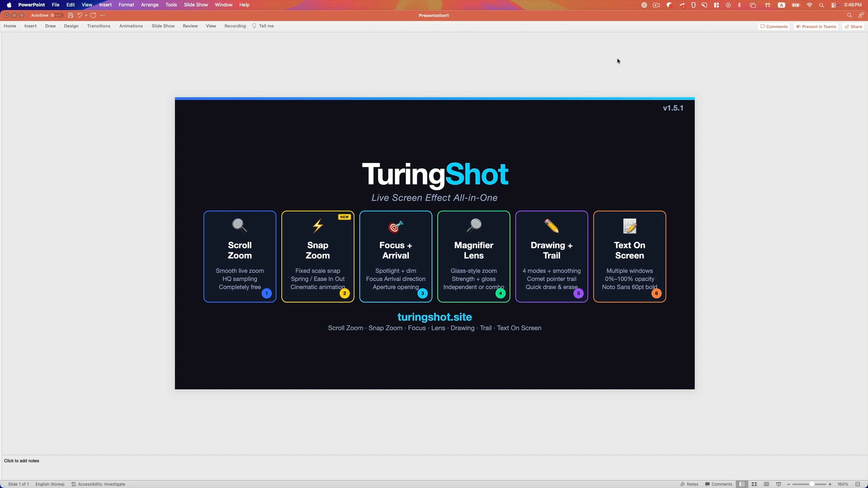The width and height of the screenshot is (868, 488).
Task: Toggle AutoSave switch on
Action: point(57,15)
